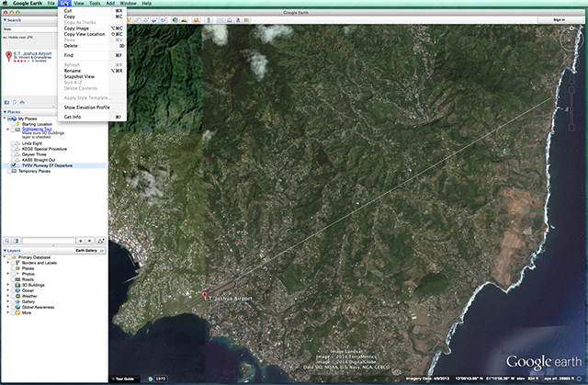
Task: Click the save-to-My-Places folder icon under search results
Action: point(6,102)
